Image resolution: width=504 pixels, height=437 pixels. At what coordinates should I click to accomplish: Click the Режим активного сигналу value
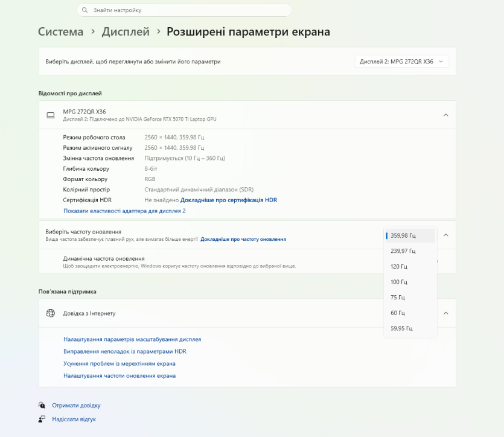tap(174, 147)
